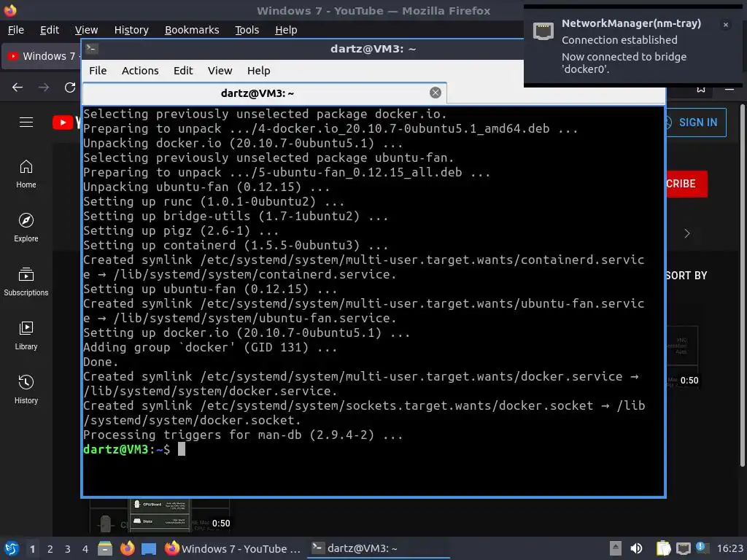Open YouTube Subscriptions in the sidebar
This screenshot has width=747, height=560.
(x=26, y=282)
